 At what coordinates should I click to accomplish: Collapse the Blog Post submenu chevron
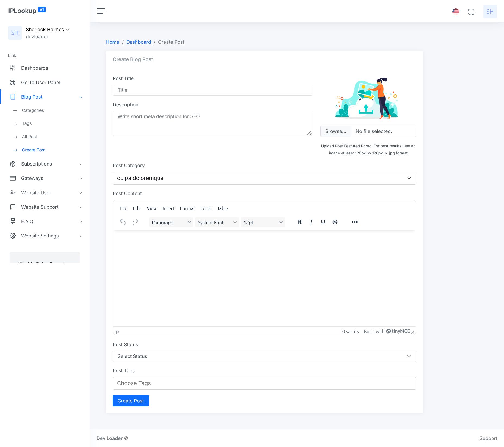pyautogui.click(x=81, y=97)
